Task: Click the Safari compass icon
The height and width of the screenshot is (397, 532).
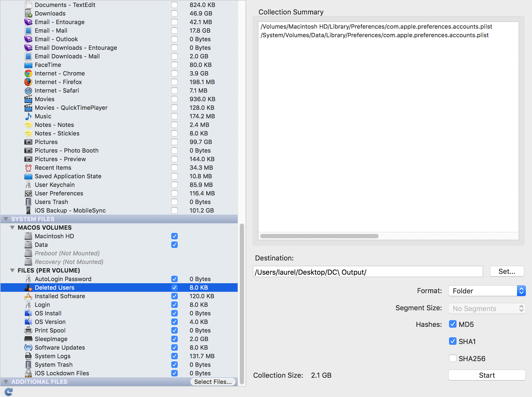Action: click(x=28, y=90)
